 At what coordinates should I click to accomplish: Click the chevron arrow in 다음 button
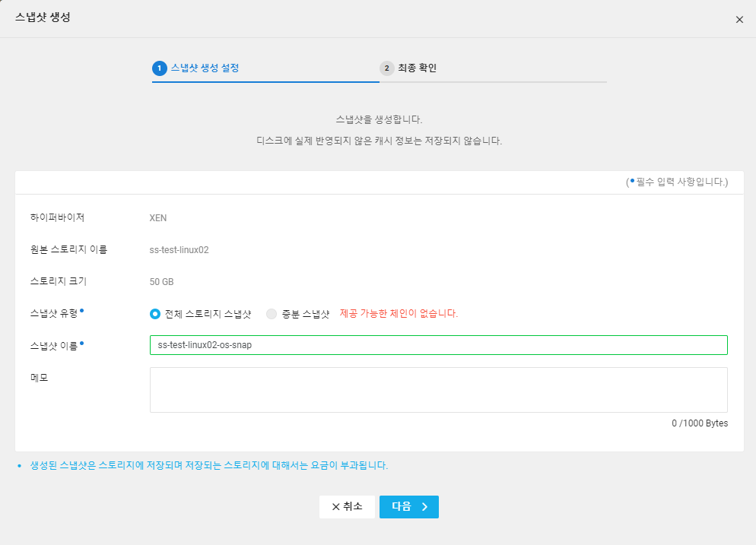point(424,507)
